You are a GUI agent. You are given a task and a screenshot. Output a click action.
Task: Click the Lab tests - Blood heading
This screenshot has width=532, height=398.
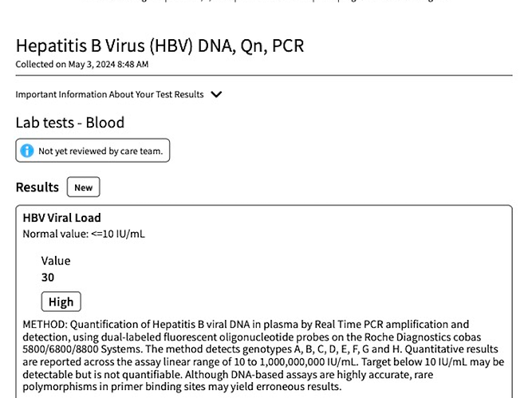[x=70, y=123]
